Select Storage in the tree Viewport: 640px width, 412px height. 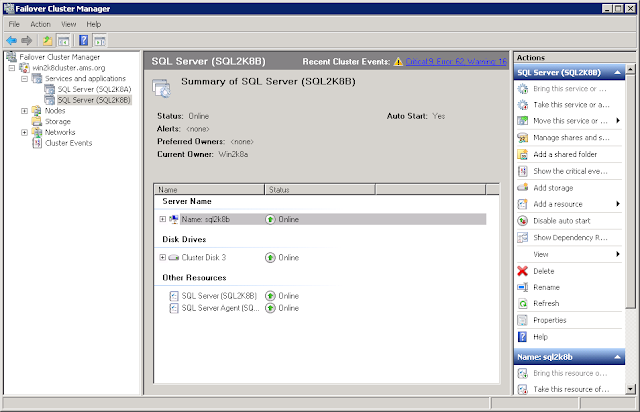pyautogui.click(x=58, y=122)
